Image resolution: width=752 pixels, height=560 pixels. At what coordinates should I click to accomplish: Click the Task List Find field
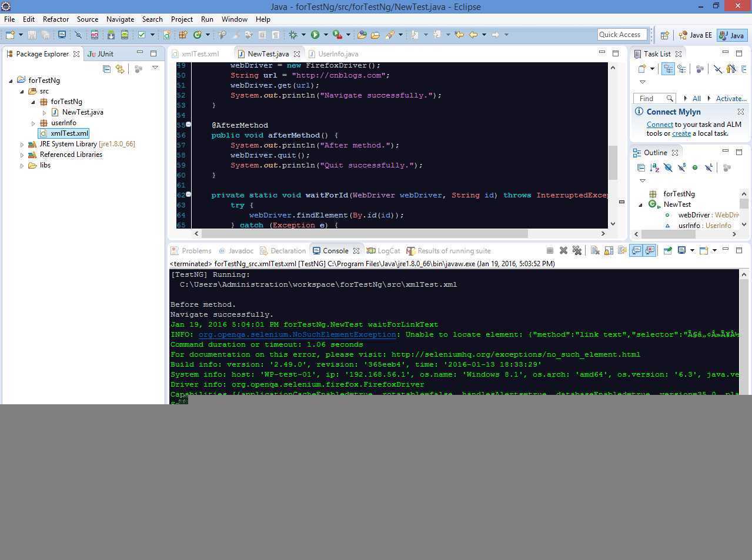click(654, 98)
